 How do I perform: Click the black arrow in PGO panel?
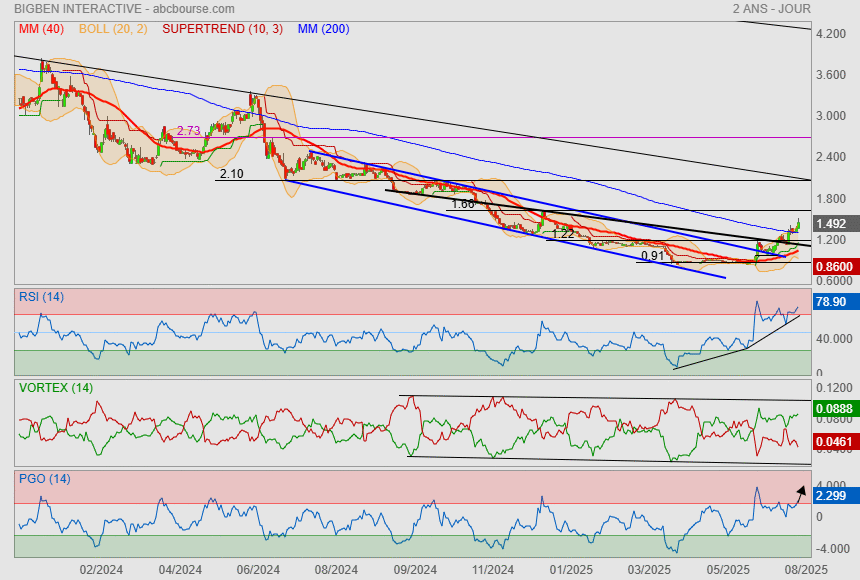799,491
